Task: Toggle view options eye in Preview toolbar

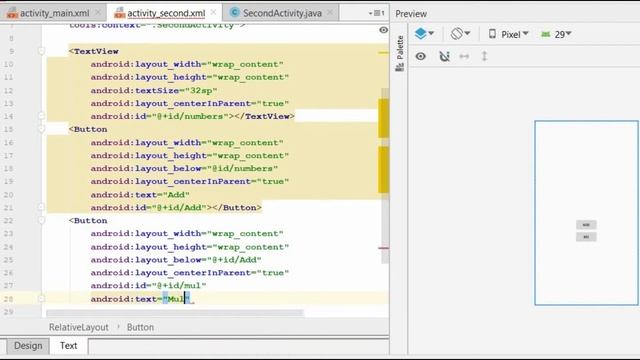Action: pos(420,56)
